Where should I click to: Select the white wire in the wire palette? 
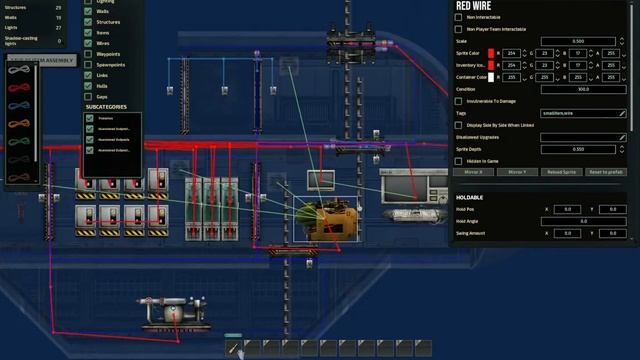pos(19,70)
